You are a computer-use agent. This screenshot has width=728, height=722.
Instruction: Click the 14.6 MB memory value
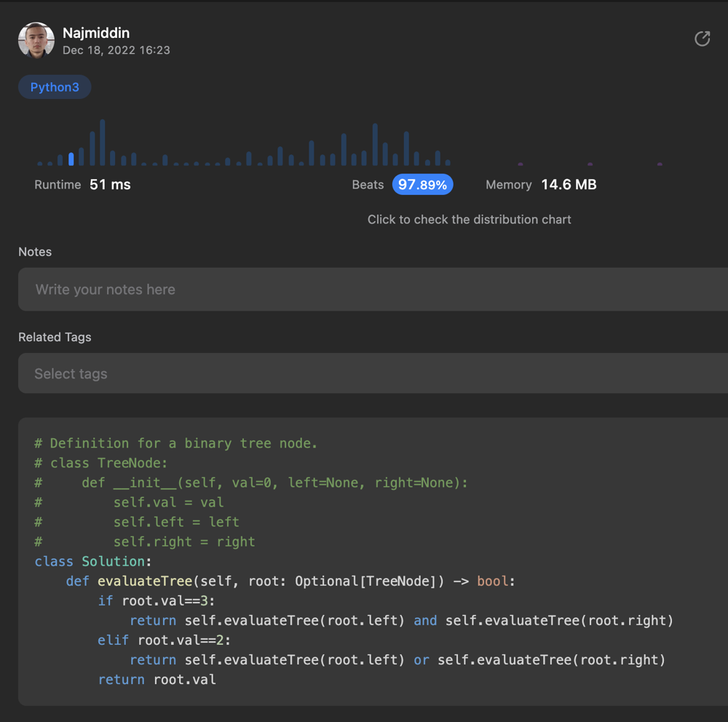(569, 185)
